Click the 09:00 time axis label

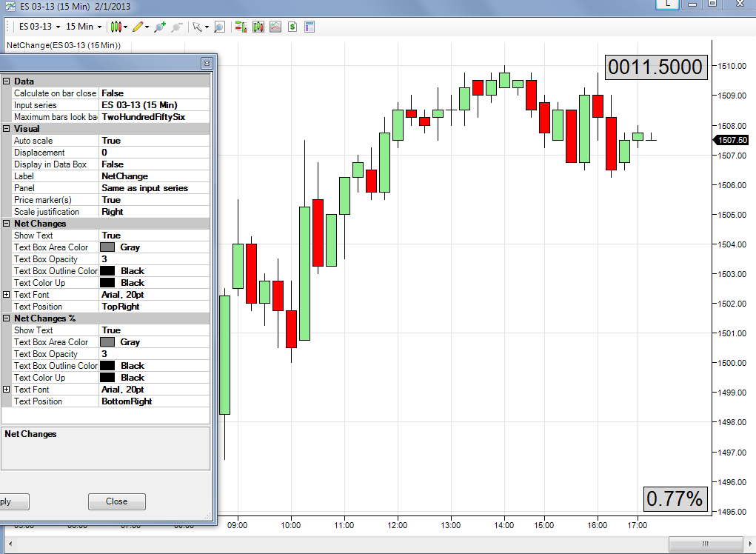[237, 525]
